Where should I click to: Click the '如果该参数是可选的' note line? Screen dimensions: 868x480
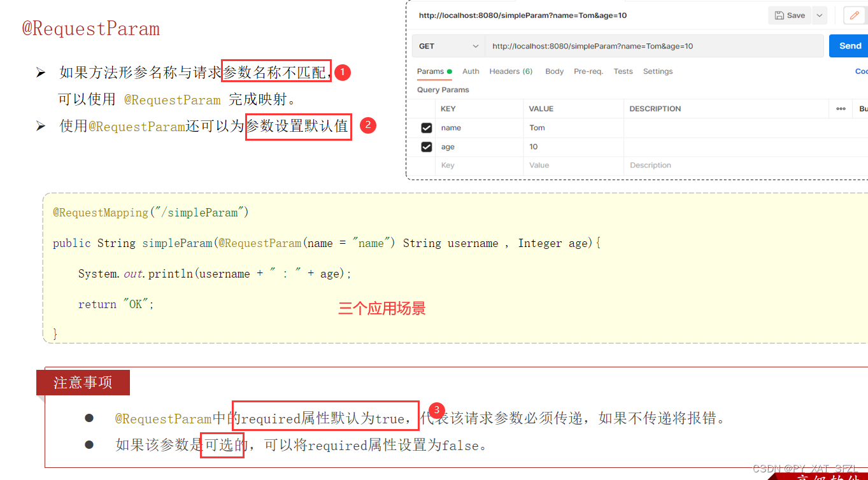coord(302,446)
